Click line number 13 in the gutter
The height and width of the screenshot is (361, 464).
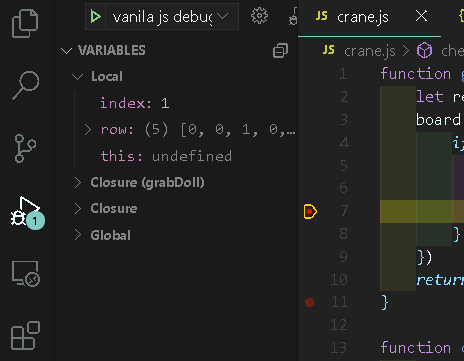[339, 348]
